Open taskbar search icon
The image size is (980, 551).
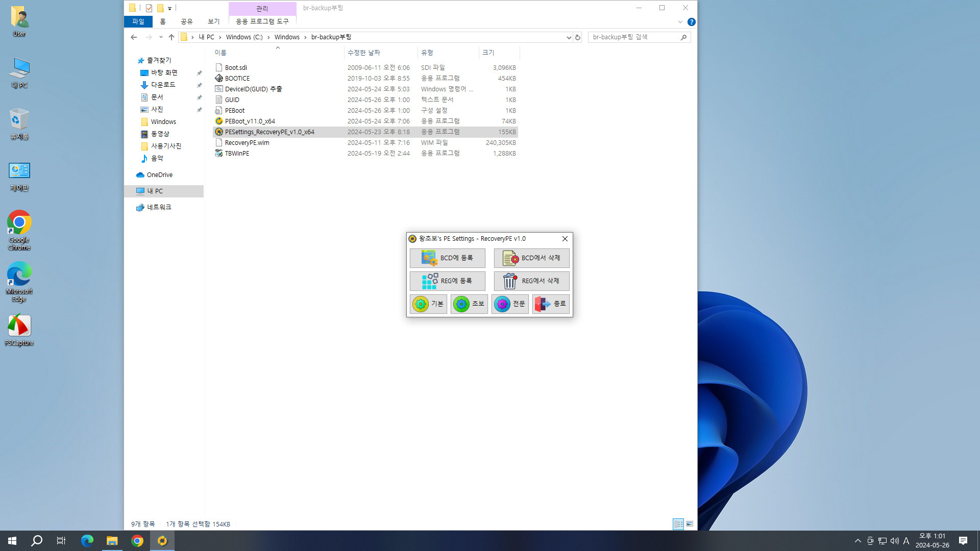[37, 541]
